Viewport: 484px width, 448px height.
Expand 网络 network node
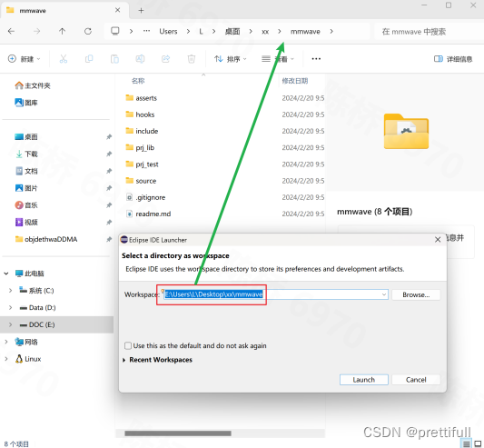tap(5, 342)
